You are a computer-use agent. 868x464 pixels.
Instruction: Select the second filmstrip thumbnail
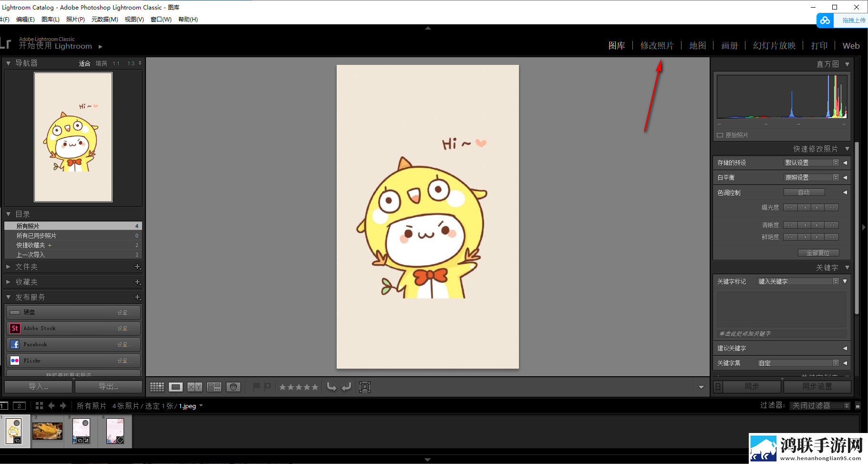coord(47,431)
